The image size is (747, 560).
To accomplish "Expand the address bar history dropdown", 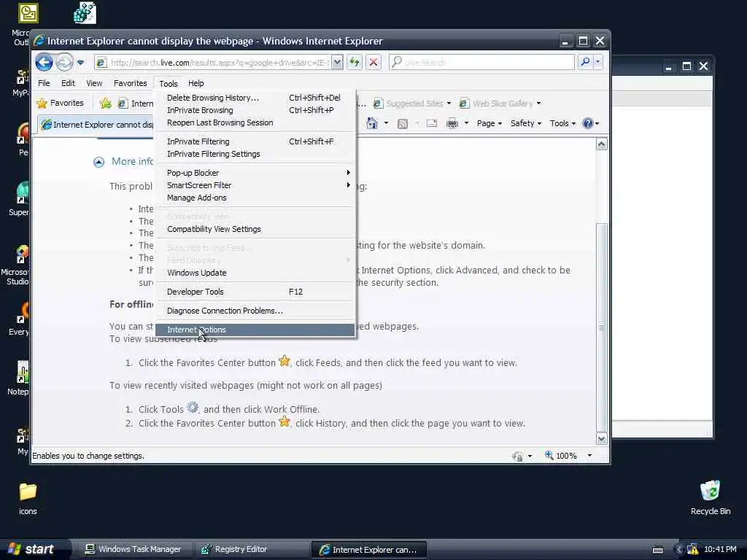I will (337, 63).
